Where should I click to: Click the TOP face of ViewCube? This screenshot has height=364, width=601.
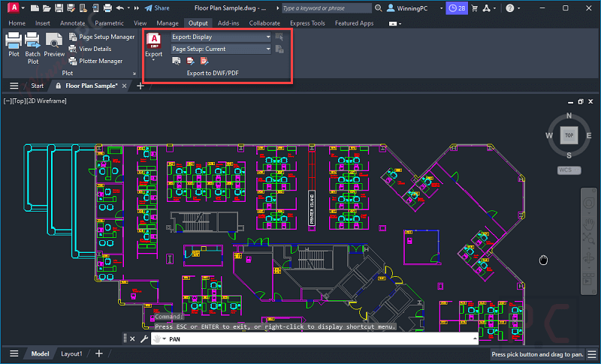(x=569, y=136)
